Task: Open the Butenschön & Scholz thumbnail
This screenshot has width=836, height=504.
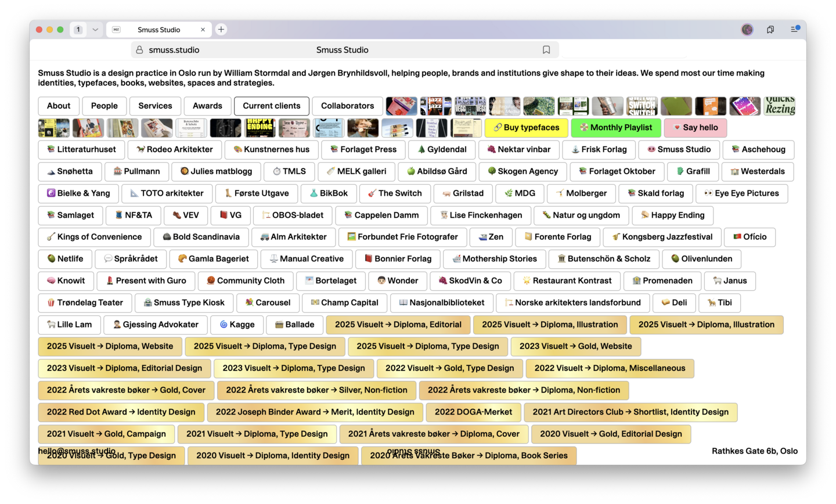Action: [191, 128]
